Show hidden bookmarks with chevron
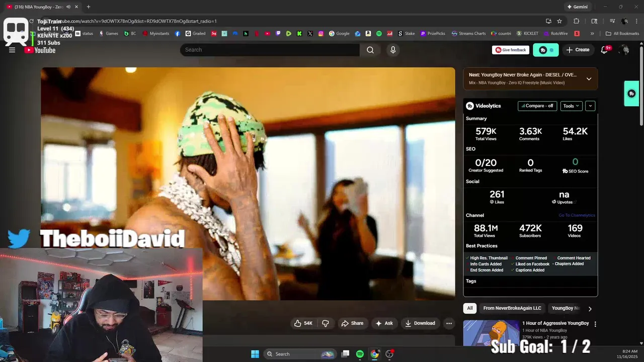644x362 pixels. [x=592, y=34]
